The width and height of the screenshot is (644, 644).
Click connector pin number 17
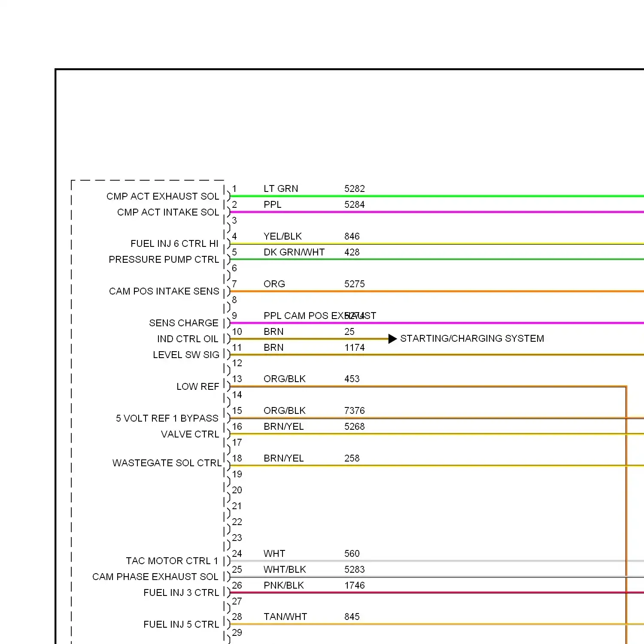237,443
